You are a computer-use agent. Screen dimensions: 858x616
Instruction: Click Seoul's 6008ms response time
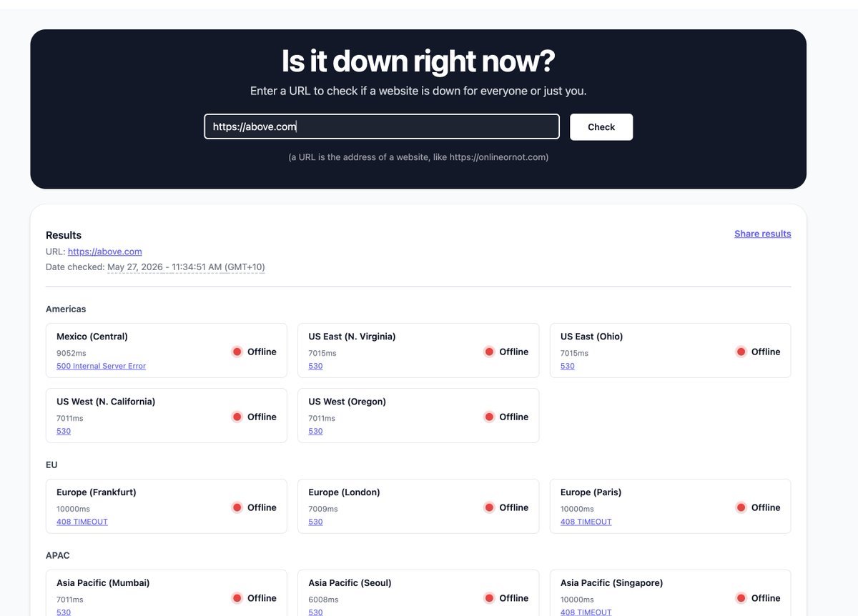[x=323, y=600]
